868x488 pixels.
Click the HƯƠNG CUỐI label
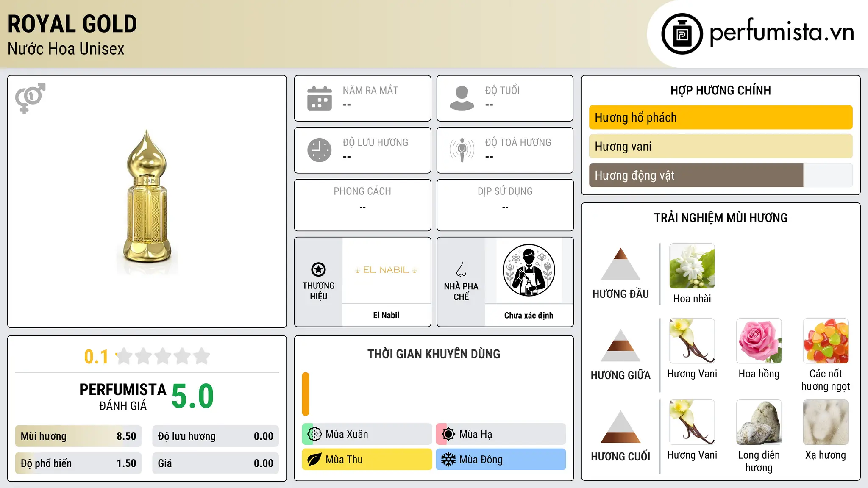tap(620, 457)
